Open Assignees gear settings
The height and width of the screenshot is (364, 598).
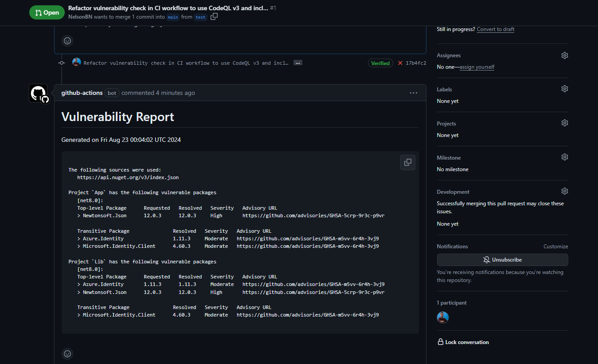coord(564,55)
